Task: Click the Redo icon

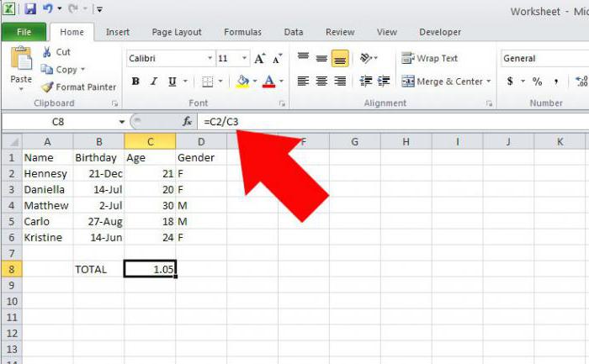Action: (72, 8)
